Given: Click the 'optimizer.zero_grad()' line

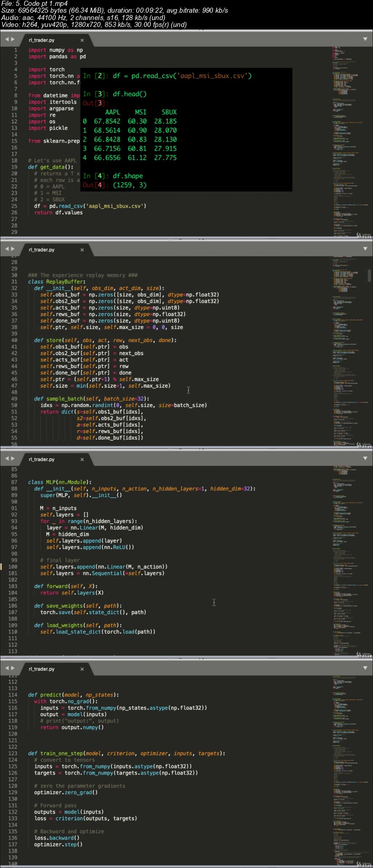Looking at the screenshot, I should click(x=66, y=793).
